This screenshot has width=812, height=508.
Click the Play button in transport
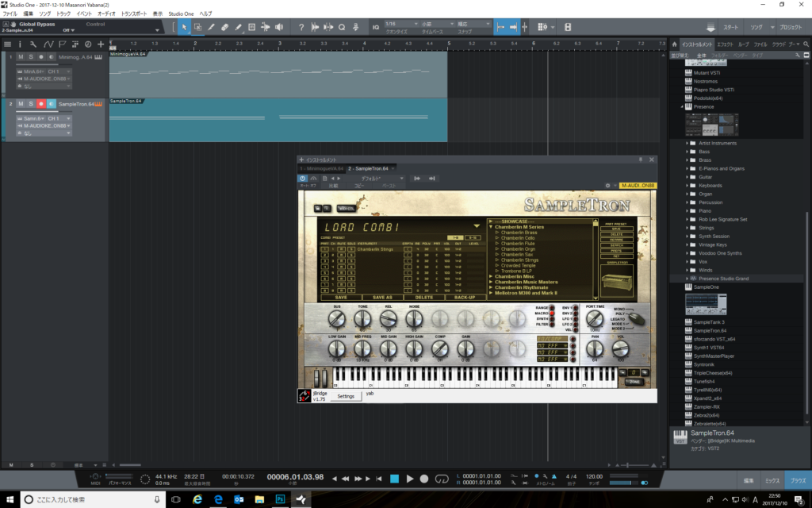[410, 479]
